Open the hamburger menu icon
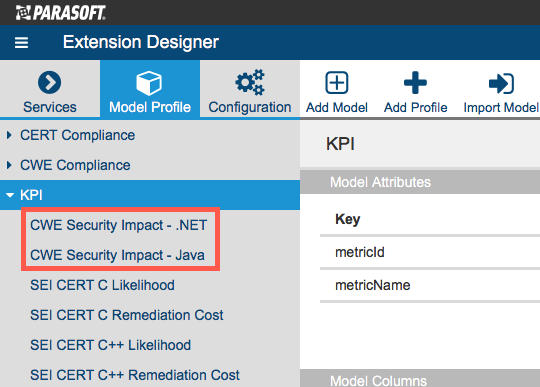The image size is (540, 387). coord(21,43)
